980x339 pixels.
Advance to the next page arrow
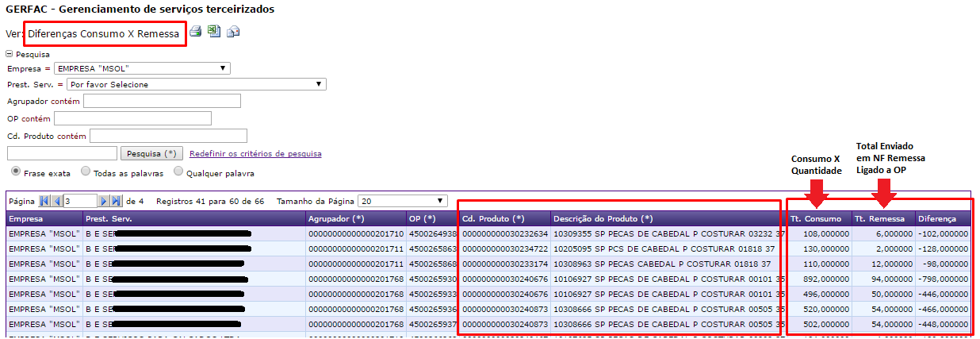pyautogui.click(x=104, y=202)
